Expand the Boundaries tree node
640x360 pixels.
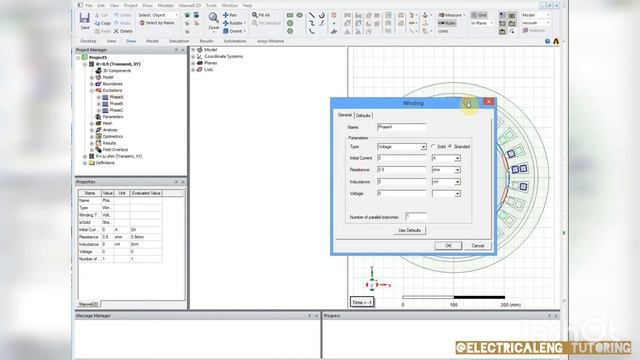(92, 84)
